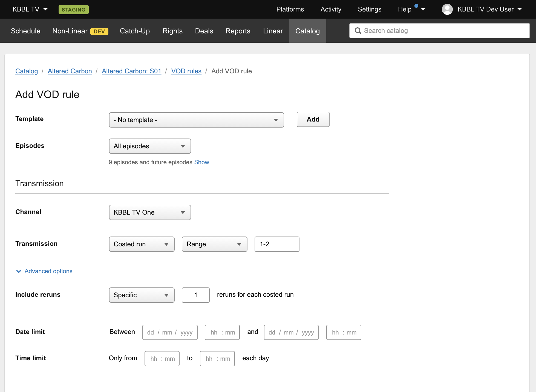
Task: Click the Show episodes link
Action: pos(201,162)
